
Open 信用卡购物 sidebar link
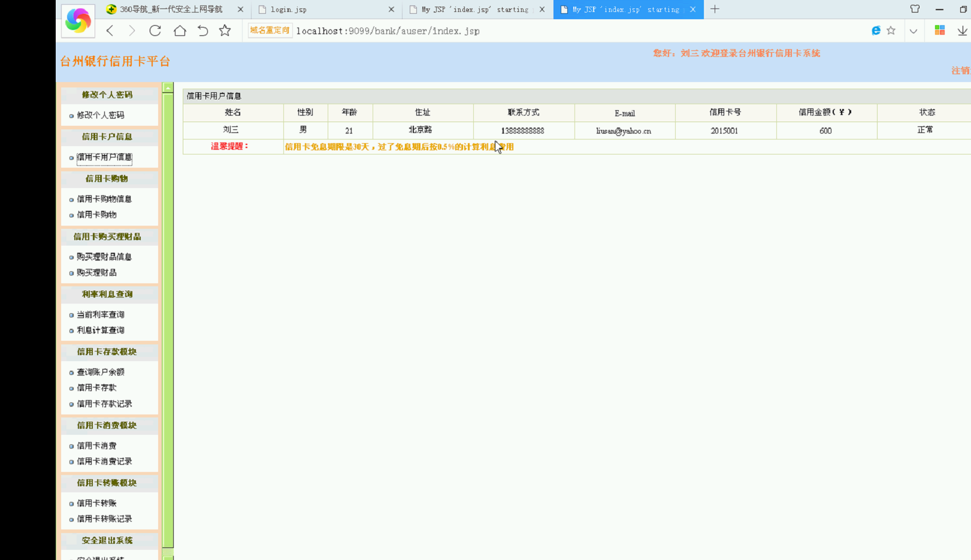tap(96, 214)
